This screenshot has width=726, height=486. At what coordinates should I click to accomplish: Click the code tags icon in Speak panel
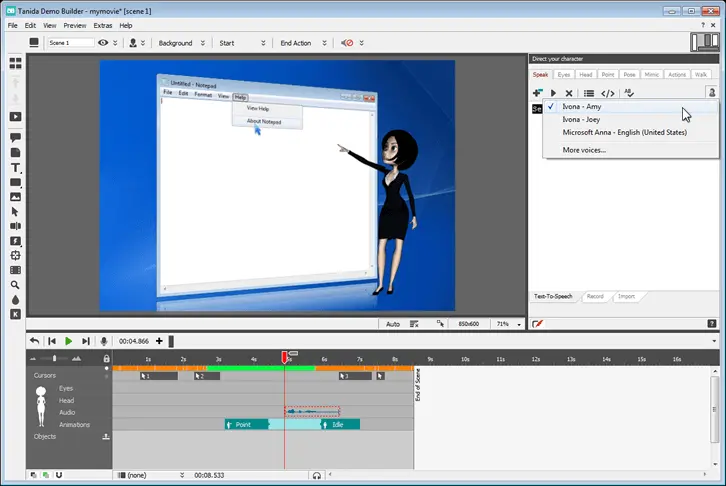coord(607,93)
